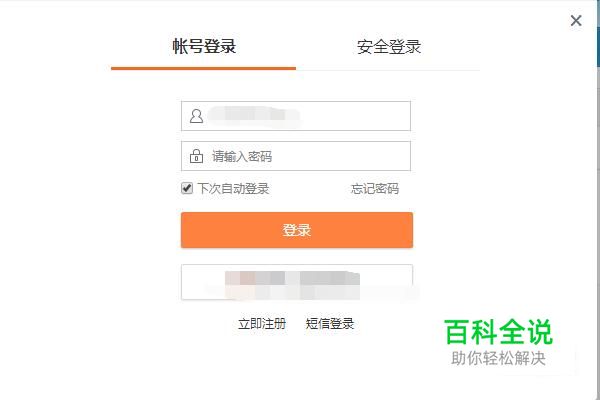Toggle the 下次自动登录 checkbox
Viewport: 600px width, 400px height.
(x=187, y=188)
